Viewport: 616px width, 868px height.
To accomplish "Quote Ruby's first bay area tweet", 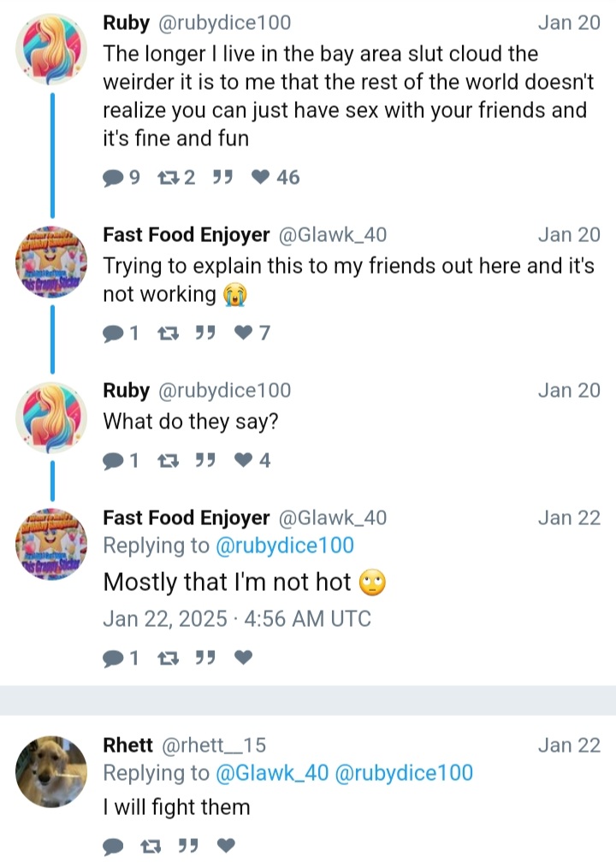I will pyautogui.click(x=222, y=178).
